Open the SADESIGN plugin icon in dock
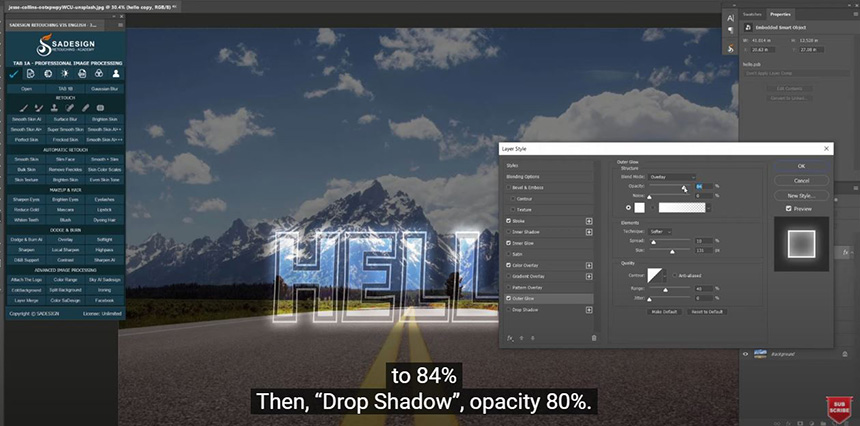 731,49
